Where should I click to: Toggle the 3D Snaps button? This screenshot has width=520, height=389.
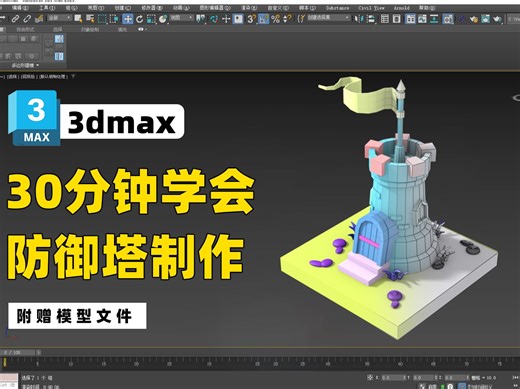point(251,19)
